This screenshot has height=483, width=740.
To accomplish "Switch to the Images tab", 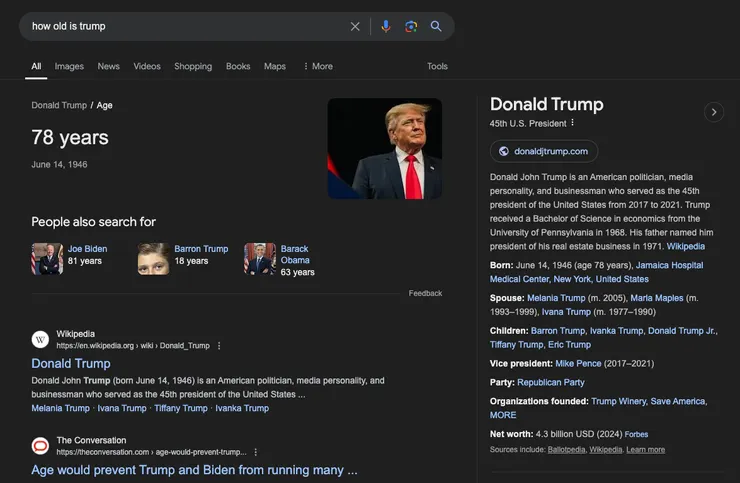I will [69, 67].
